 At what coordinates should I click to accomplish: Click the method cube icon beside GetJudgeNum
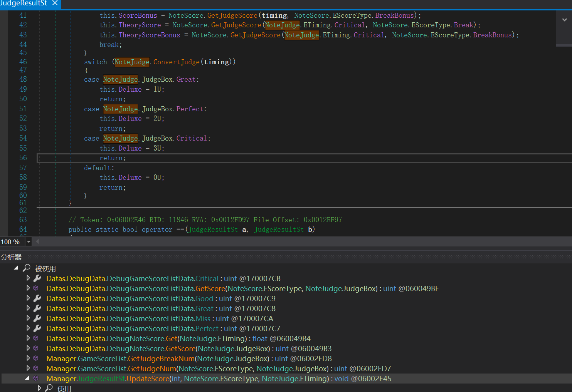(x=36, y=368)
